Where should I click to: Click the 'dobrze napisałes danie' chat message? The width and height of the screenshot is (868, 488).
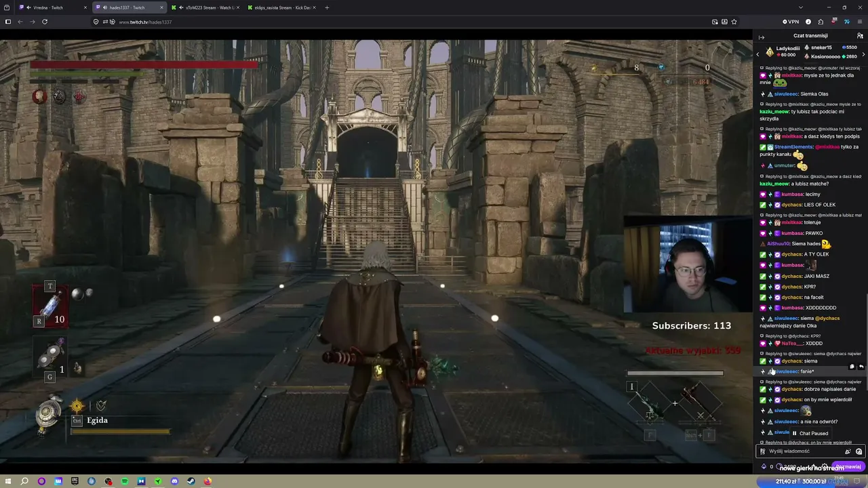pos(829,389)
